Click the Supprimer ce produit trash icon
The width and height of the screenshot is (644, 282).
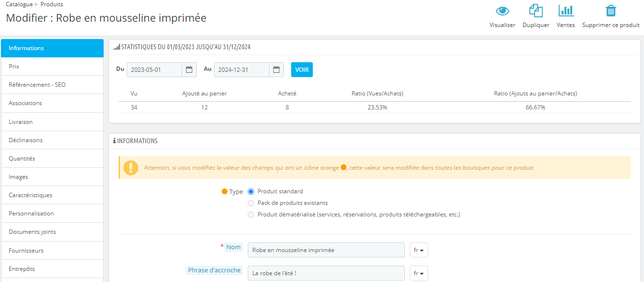pos(611,11)
